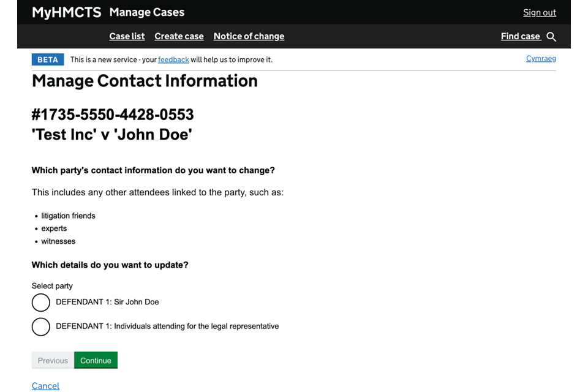Click the Manage Contact Information page heading

click(x=145, y=81)
